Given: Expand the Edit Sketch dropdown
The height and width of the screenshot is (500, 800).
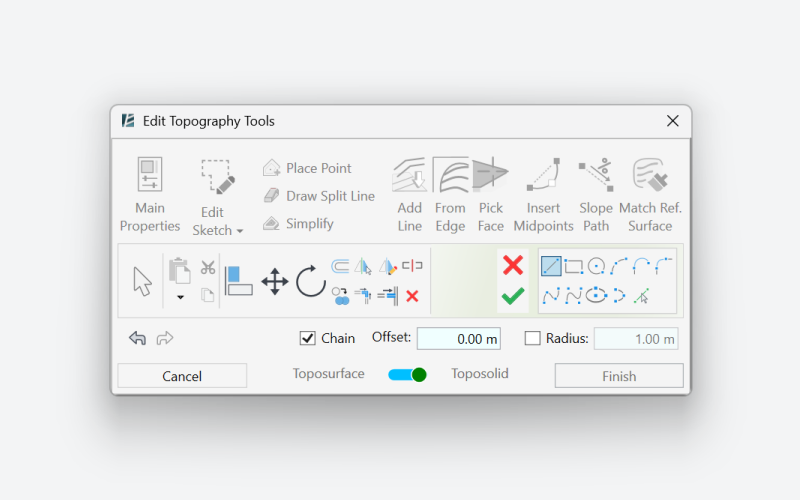Looking at the screenshot, I should 218,230.
